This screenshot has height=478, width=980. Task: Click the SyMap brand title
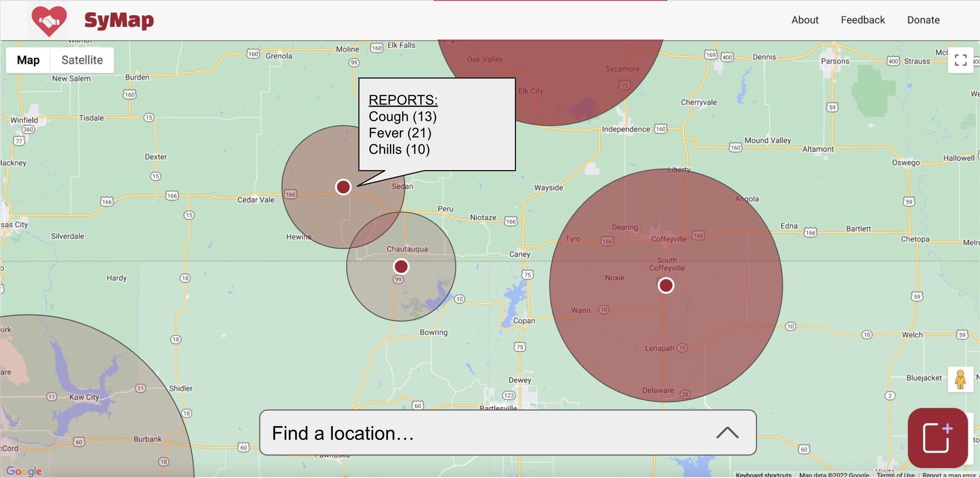tap(119, 20)
